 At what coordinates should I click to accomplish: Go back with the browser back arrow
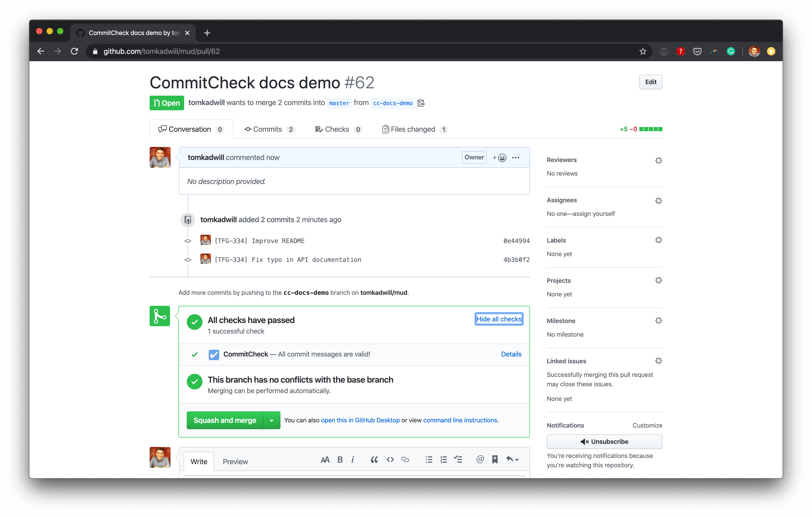click(41, 51)
